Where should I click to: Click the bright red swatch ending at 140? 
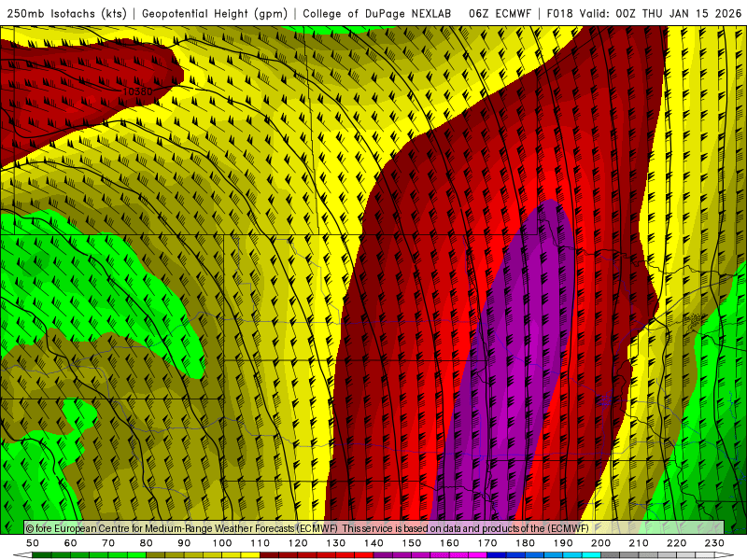click(364, 555)
